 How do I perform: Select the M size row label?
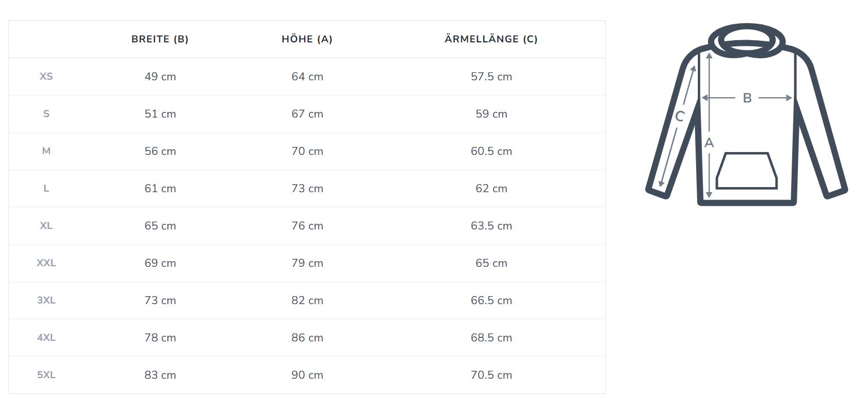click(x=46, y=151)
